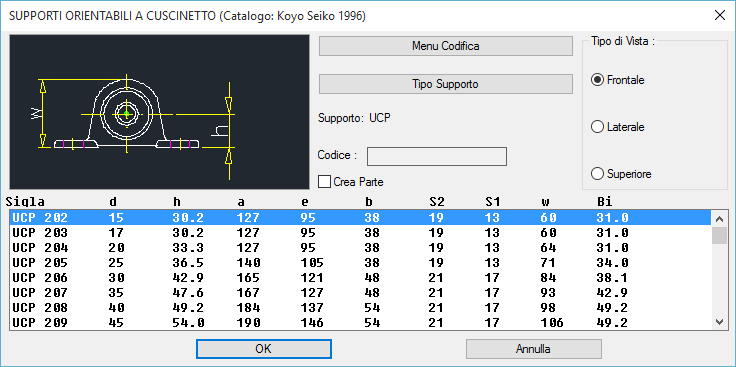Screen dimensions: 736x367
Task: Select the Superiore view radio button
Action: pyautogui.click(x=621, y=174)
